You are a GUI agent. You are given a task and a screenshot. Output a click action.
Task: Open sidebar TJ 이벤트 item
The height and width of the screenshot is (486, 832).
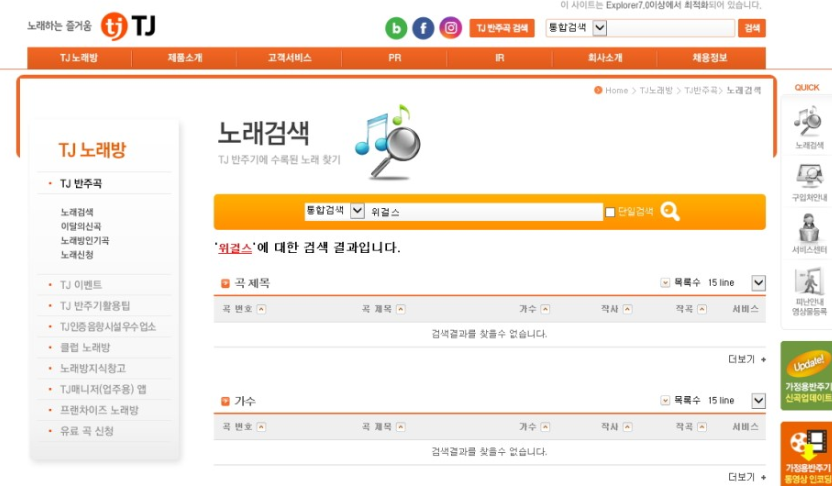pos(81,285)
